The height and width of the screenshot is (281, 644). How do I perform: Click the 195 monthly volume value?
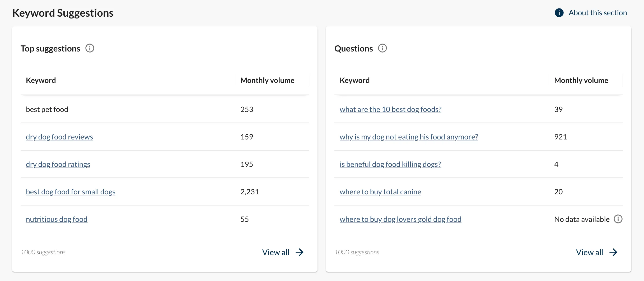point(247,164)
